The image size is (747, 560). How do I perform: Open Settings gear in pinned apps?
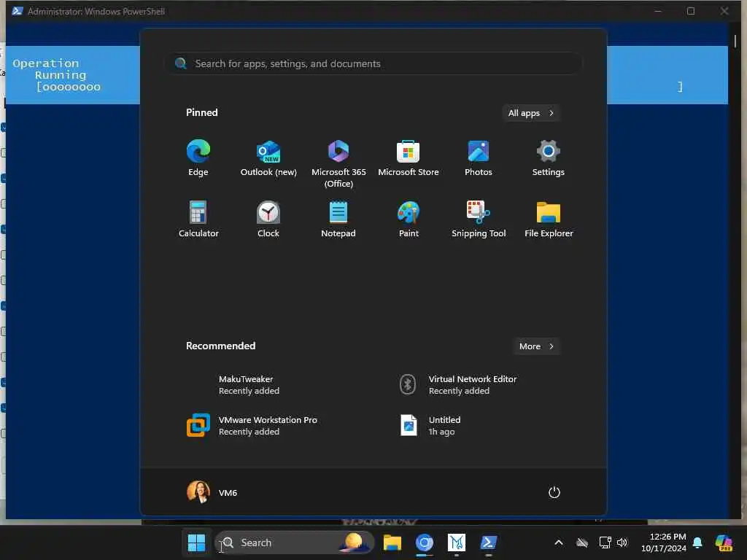point(549,158)
